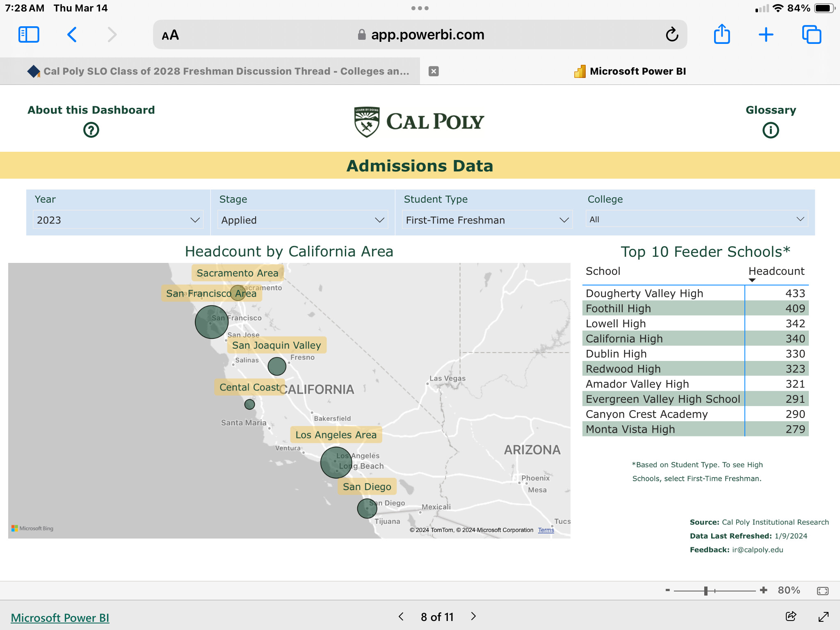Reload the page with refresh icon
This screenshot has width=840, height=630.
point(672,35)
